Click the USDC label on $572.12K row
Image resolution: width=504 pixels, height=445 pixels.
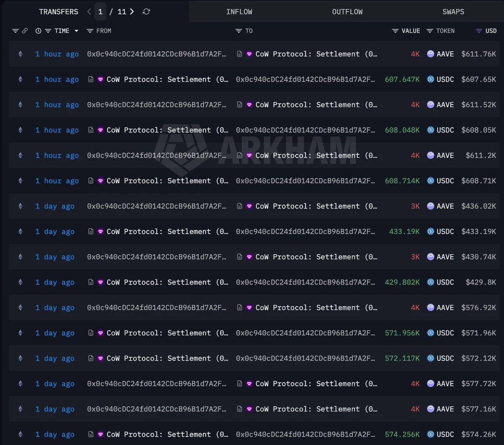[445, 358]
